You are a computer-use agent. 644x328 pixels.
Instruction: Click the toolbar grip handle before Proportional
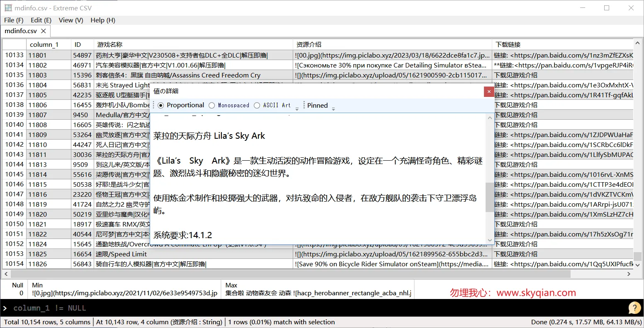click(154, 105)
